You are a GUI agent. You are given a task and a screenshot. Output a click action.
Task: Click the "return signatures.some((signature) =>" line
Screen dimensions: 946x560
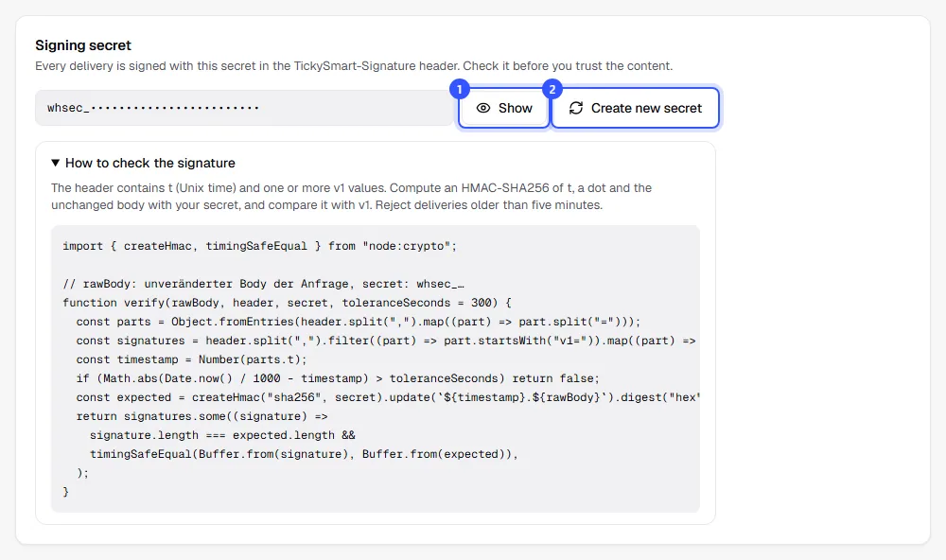(x=202, y=416)
